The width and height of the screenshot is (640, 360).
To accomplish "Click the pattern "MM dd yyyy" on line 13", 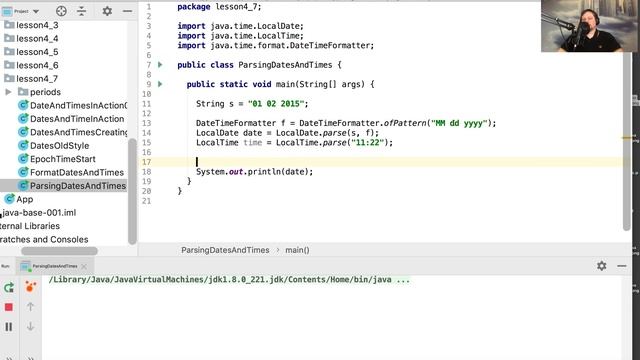I will click(x=459, y=123).
